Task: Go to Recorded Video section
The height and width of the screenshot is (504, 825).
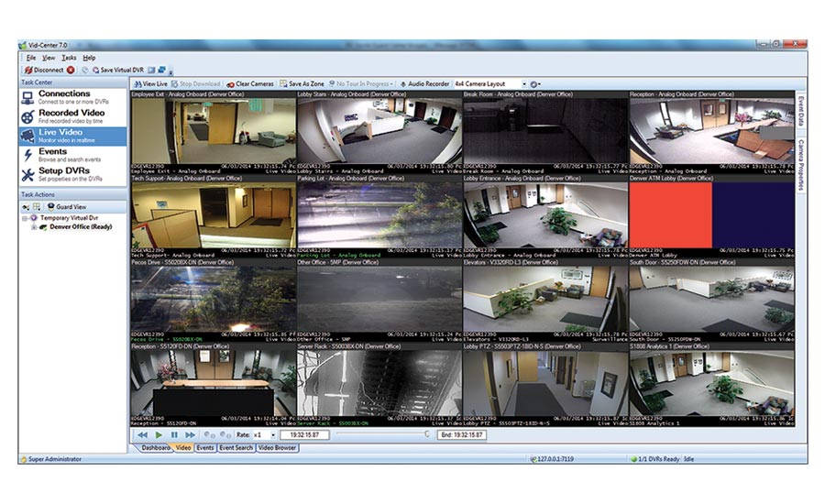Action: (x=71, y=116)
